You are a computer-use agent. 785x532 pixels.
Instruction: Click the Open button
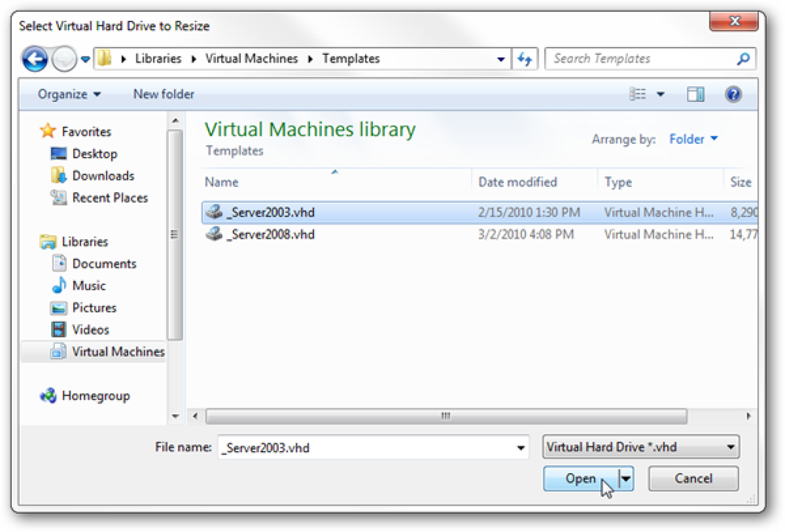point(581,479)
